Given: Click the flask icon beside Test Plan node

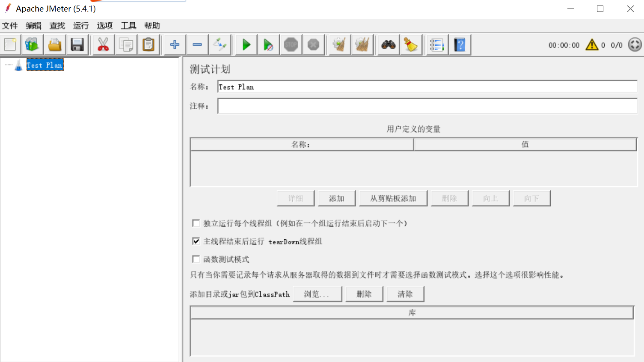Looking at the screenshot, I should [x=18, y=65].
